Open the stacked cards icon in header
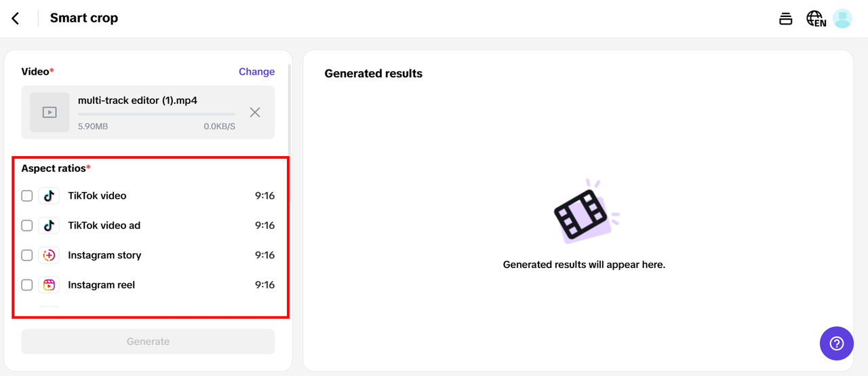The image size is (868, 376). click(x=785, y=18)
